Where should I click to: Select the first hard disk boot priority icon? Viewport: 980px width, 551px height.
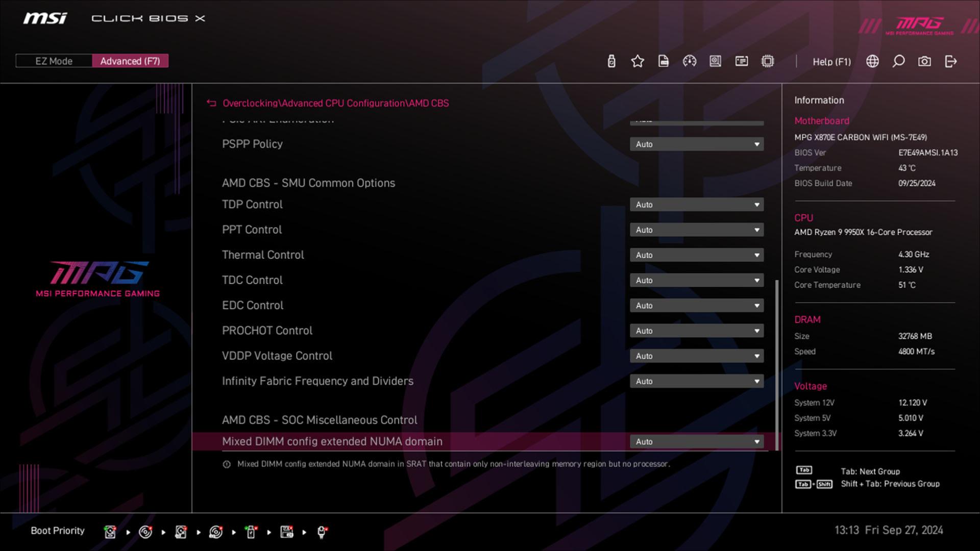[110, 532]
